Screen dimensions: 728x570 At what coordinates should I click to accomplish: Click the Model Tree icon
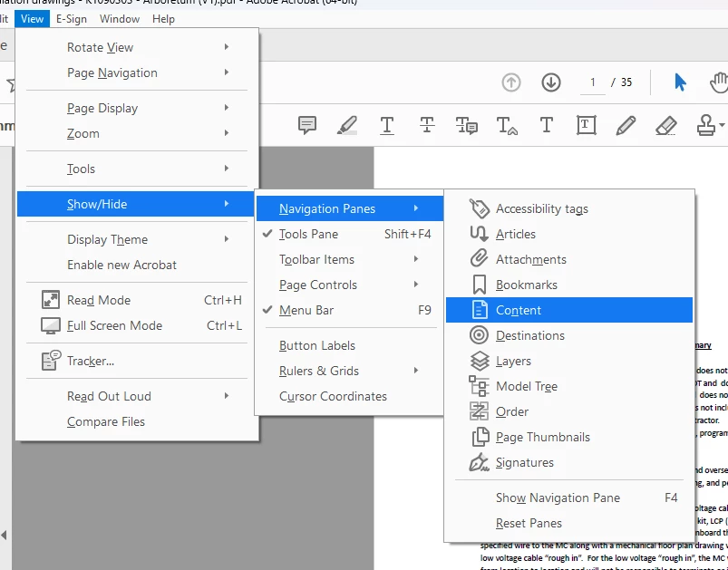(480, 386)
